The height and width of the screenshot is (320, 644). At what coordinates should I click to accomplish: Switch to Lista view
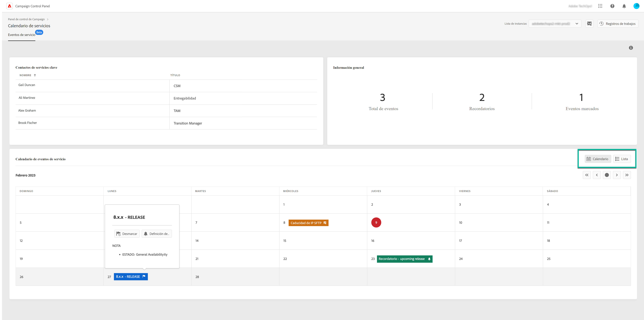[622, 159]
